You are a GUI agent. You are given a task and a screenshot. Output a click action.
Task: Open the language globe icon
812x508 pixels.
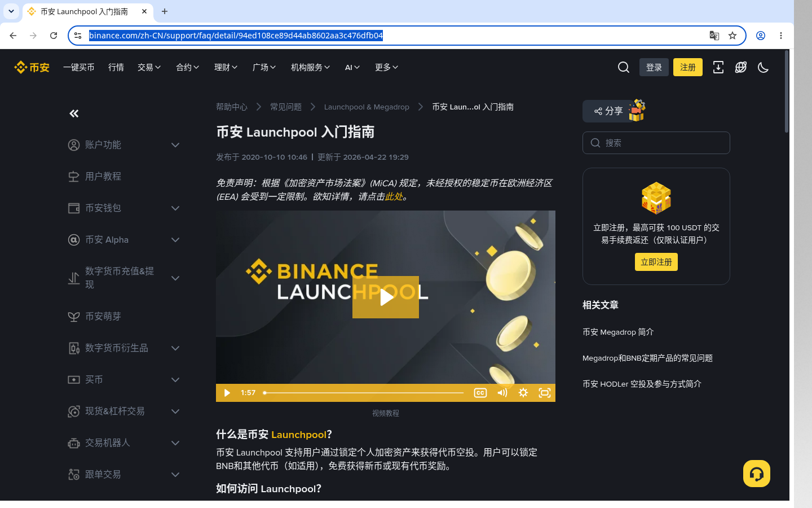pyautogui.click(x=741, y=67)
